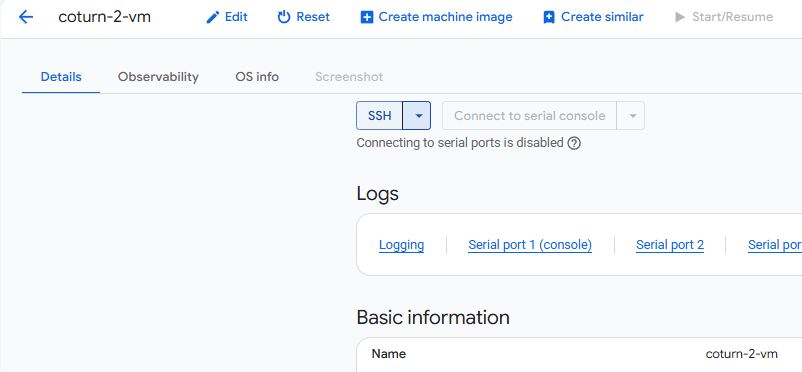Open the OS info tab
The width and height of the screenshot is (802, 372).
257,77
